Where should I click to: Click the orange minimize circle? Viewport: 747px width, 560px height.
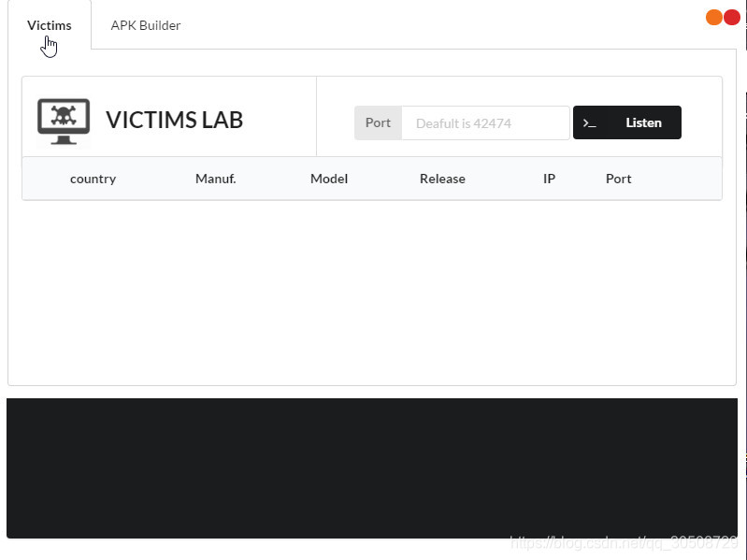click(x=713, y=17)
